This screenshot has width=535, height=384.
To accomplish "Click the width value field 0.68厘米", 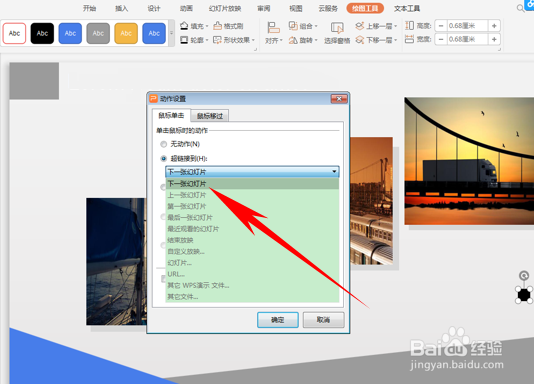I will pos(467,39).
